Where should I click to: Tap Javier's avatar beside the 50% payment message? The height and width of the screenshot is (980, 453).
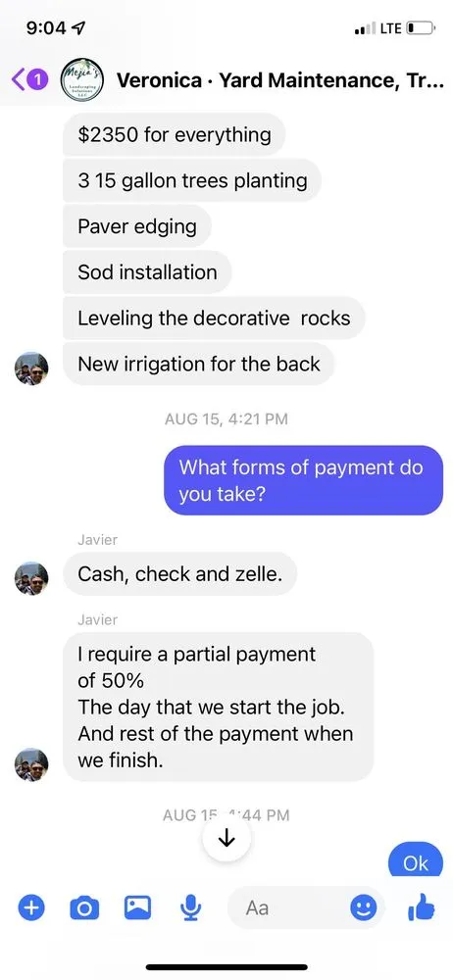[31, 764]
